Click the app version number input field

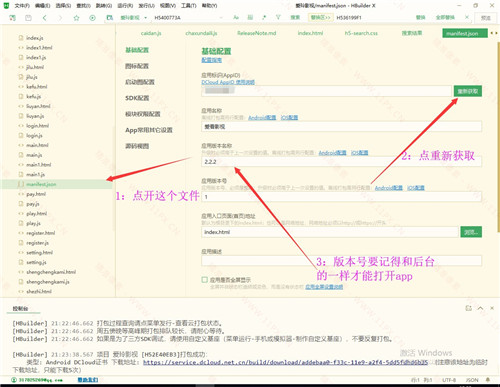click(x=341, y=197)
